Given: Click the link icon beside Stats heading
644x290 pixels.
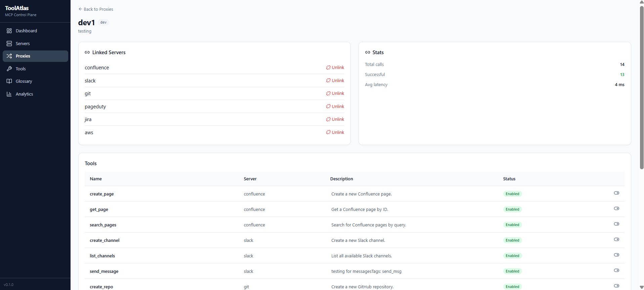Looking at the screenshot, I should tap(368, 52).
